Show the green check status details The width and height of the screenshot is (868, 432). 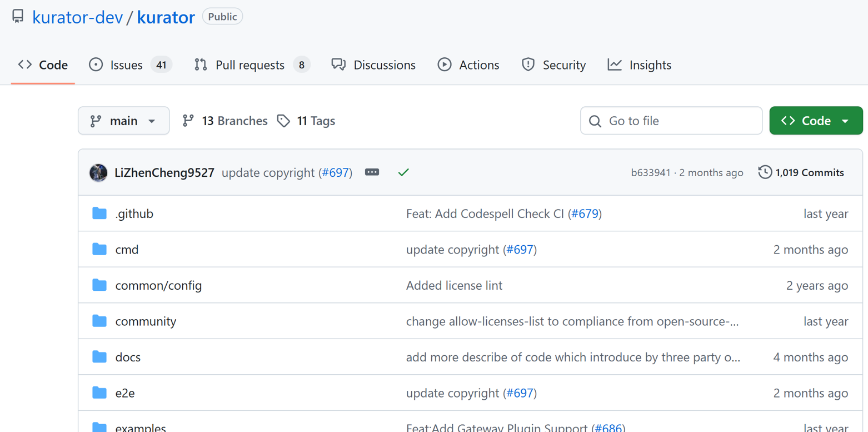pyautogui.click(x=403, y=172)
